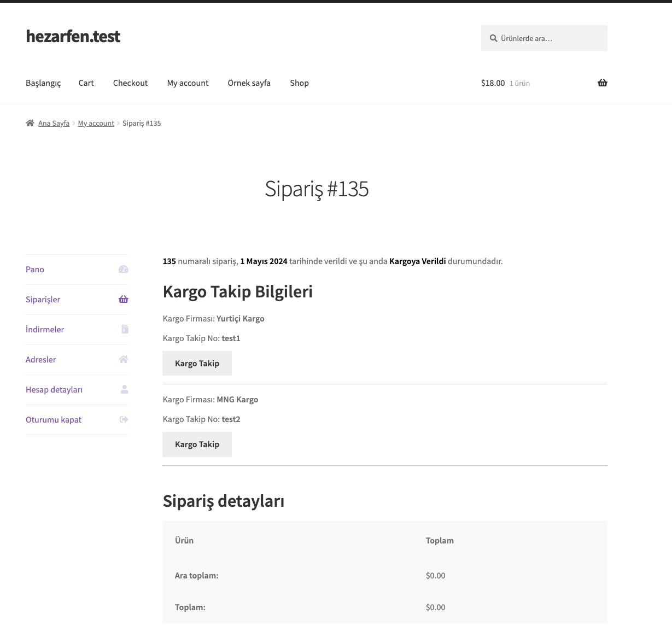Go to the Shop menu page
672x632 pixels.
[299, 83]
